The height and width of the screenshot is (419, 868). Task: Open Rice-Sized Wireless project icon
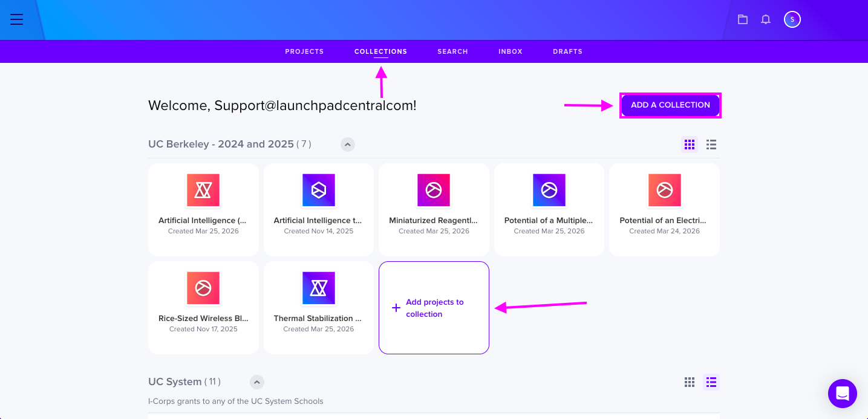point(203,288)
